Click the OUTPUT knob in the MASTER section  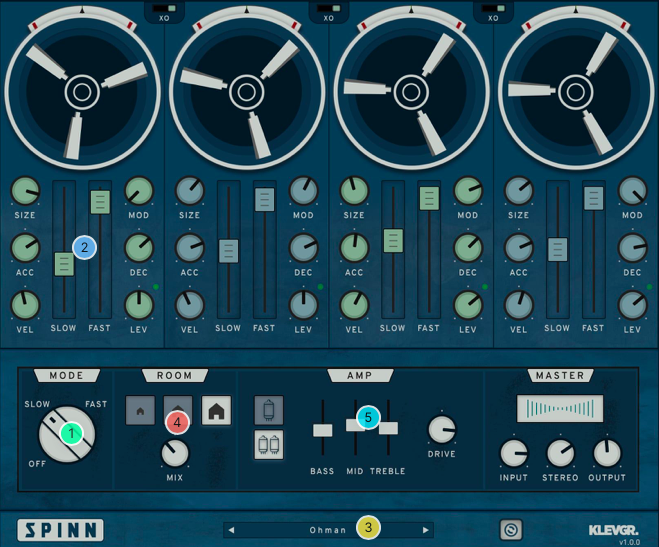[607, 453]
